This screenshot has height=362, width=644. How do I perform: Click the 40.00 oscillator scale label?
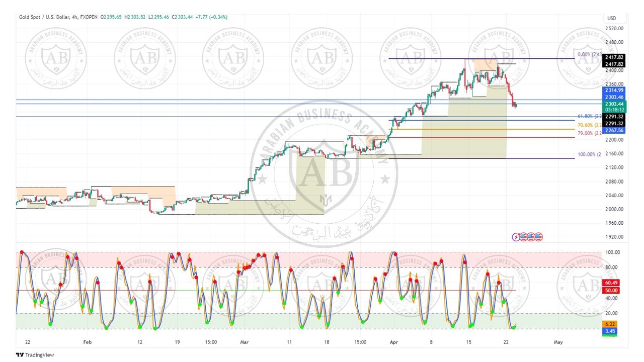(x=612, y=298)
